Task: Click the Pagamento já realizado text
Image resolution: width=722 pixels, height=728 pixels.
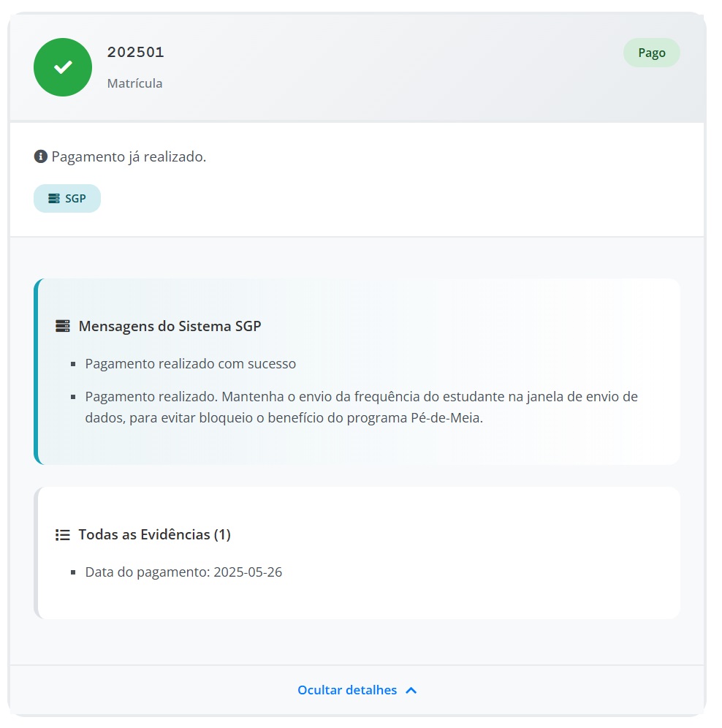Action: 129,156
